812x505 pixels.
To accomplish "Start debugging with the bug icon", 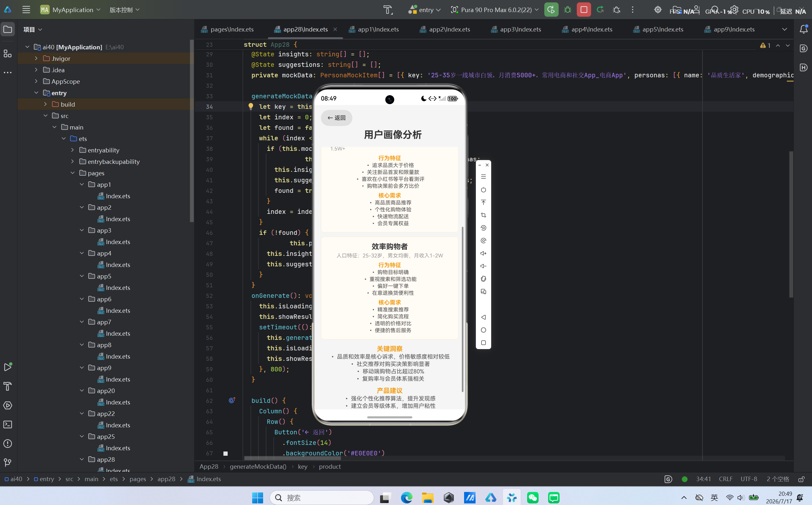I will point(568,10).
